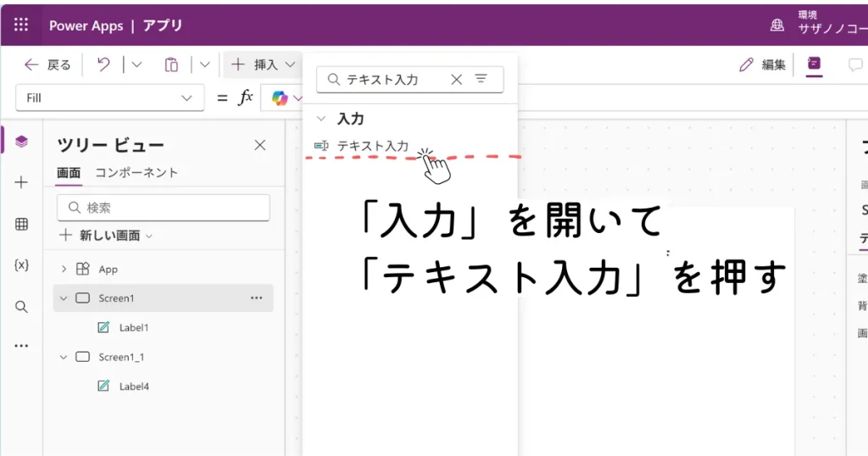Click the 新しい画面 button
868x456 pixels.
[x=106, y=235]
